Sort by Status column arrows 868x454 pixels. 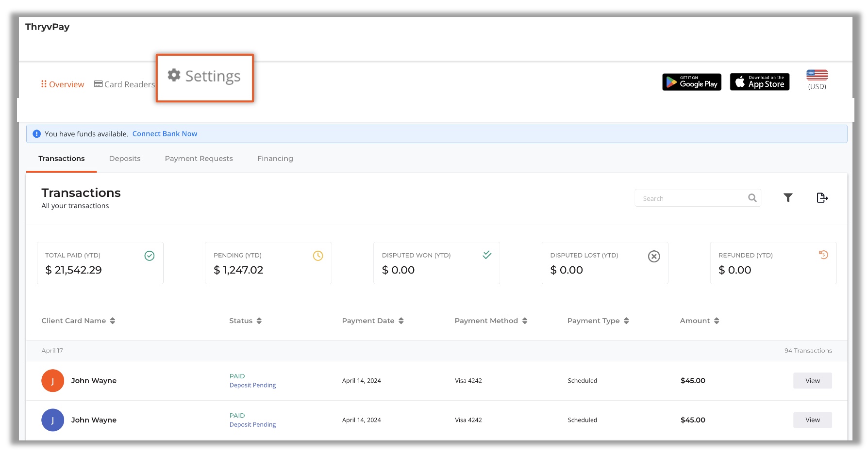[x=259, y=321]
